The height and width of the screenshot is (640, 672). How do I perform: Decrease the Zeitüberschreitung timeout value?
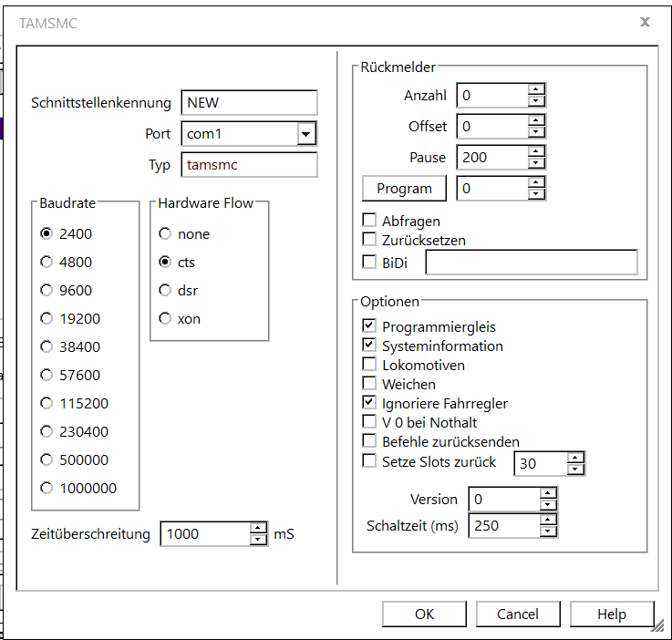click(259, 540)
